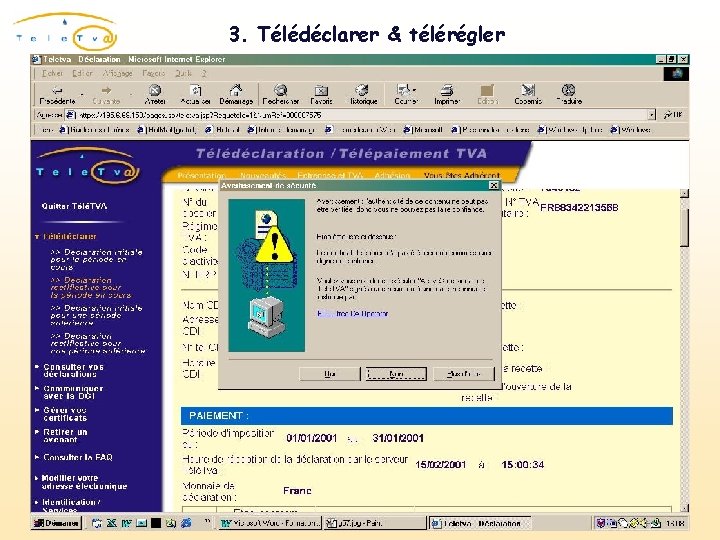
Task: Open the Windows Démarrer start button
Action: (56, 523)
